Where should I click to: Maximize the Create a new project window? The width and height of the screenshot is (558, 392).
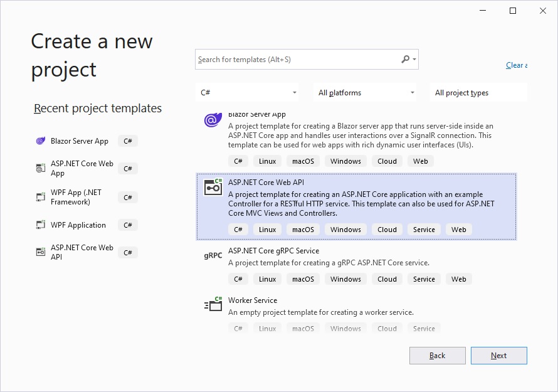coord(513,11)
